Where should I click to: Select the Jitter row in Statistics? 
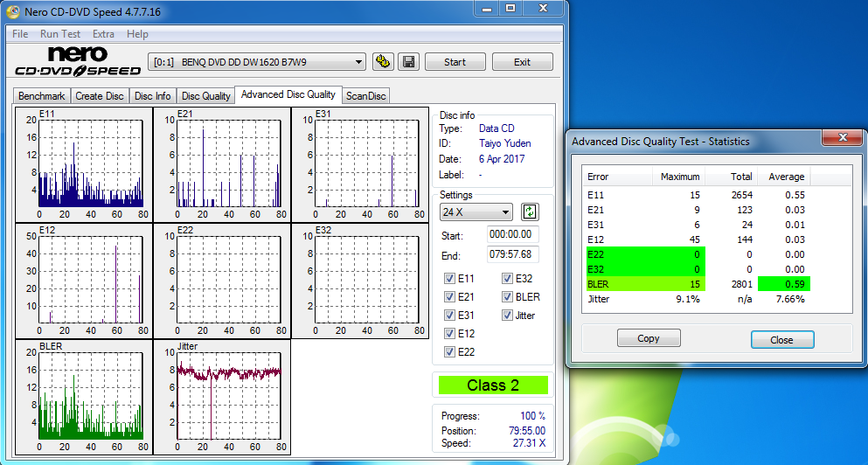pyautogui.click(x=697, y=300)
